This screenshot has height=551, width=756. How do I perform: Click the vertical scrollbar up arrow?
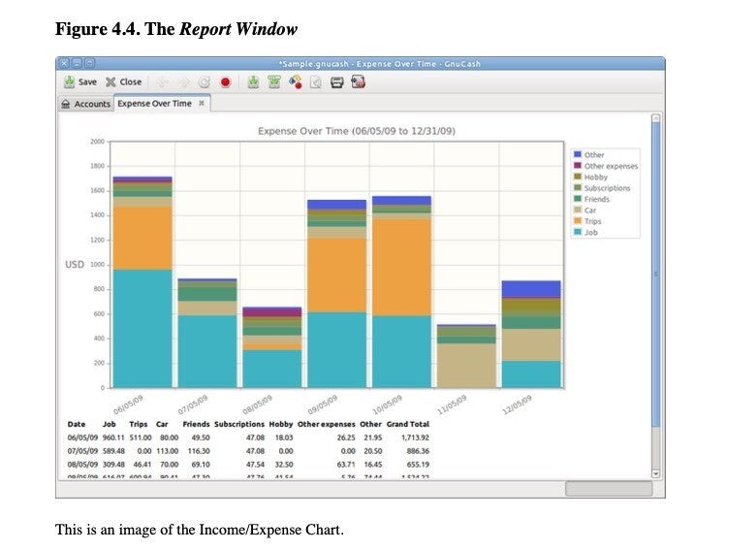click(655, 119)
